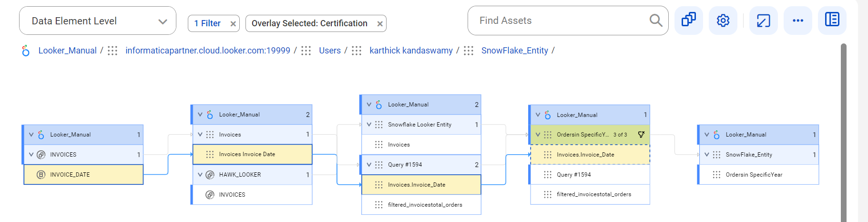Remove the 1 Filter chip
868x222 pixels.
pyautogui.click(x=233, y=23)
